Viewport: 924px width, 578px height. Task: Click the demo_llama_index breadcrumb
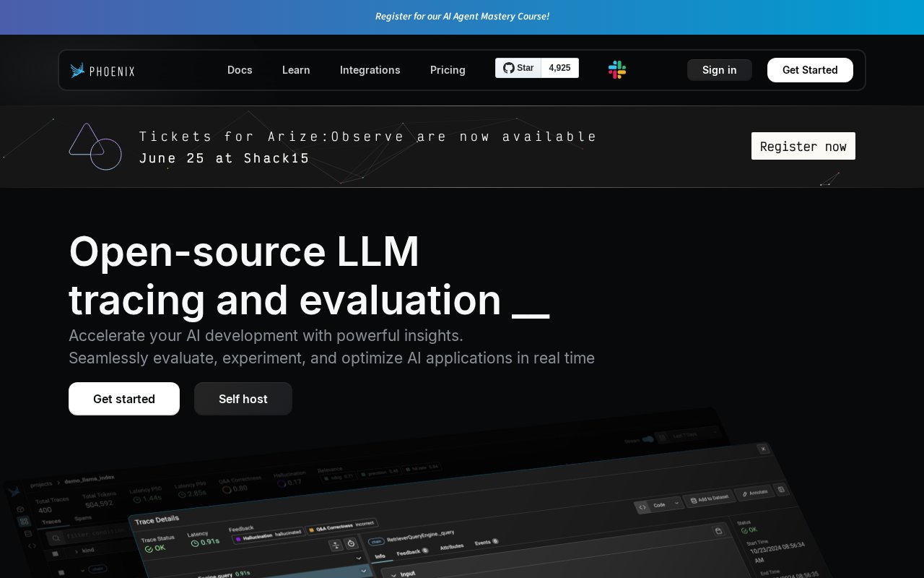pos(90,479)
